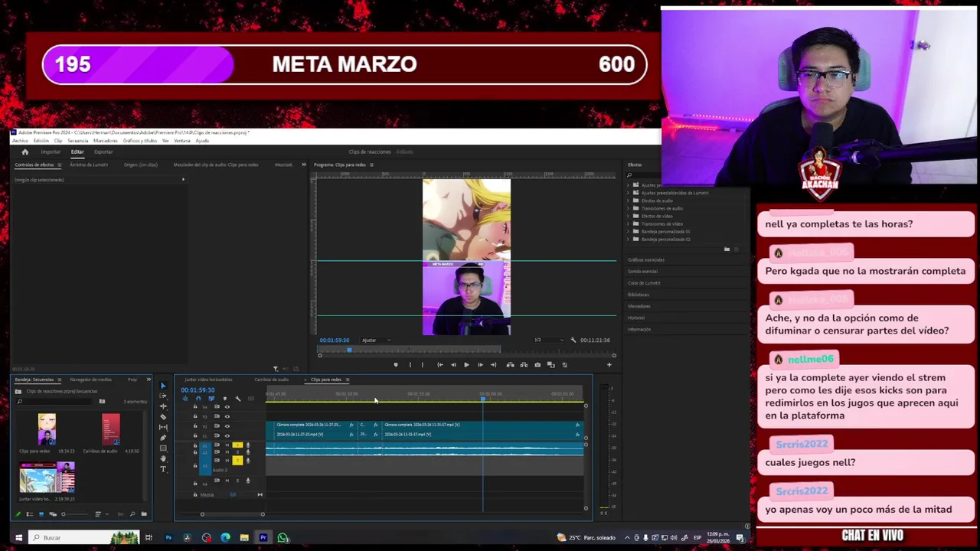This screenshot has height=551, width=980.
Task: Click the Windows taskbar search box
Action: pyautogui.click(x=83, y=537)
